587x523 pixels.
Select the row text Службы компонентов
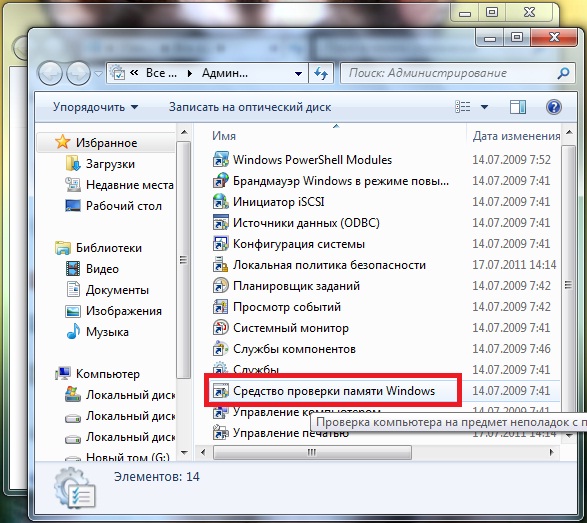pos(294,349)
